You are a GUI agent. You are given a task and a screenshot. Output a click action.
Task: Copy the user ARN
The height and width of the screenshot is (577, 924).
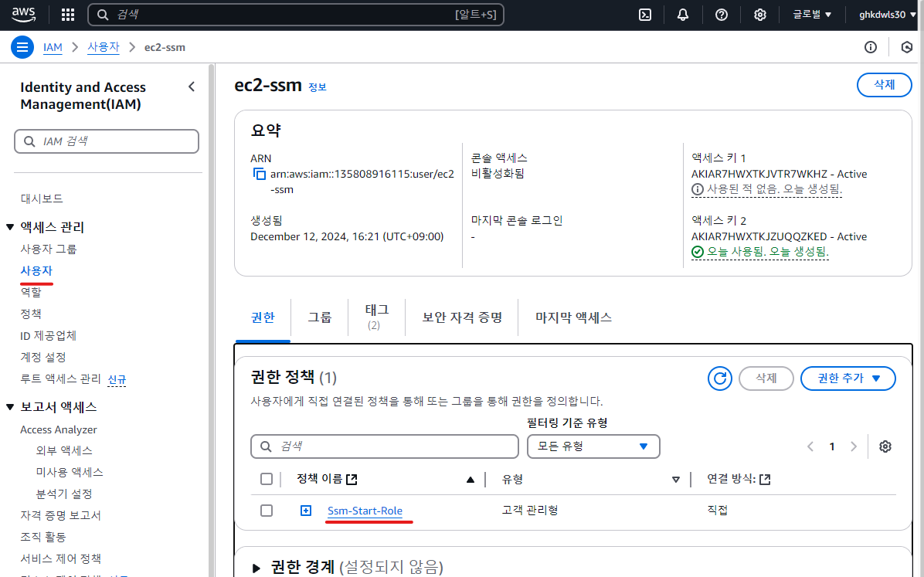coord(260,174)
